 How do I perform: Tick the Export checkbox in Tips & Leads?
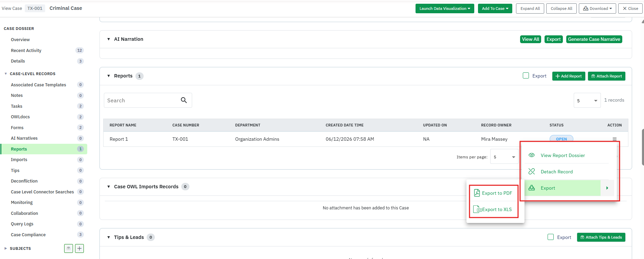(551, 237)
